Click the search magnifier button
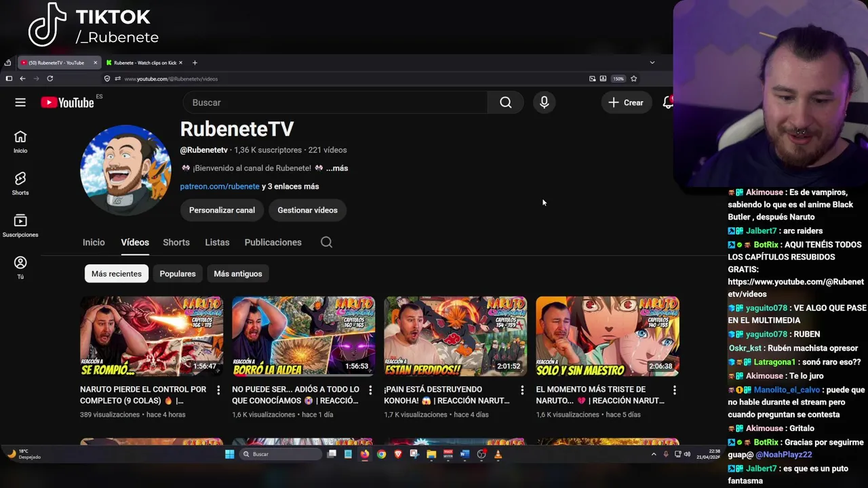Screen dimensions: 868x488 [505, 102]
